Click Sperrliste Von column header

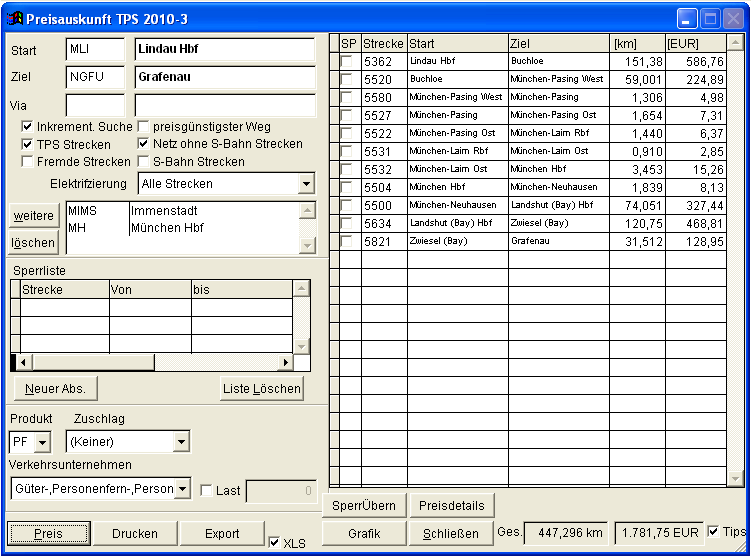[x=150, y=290]
